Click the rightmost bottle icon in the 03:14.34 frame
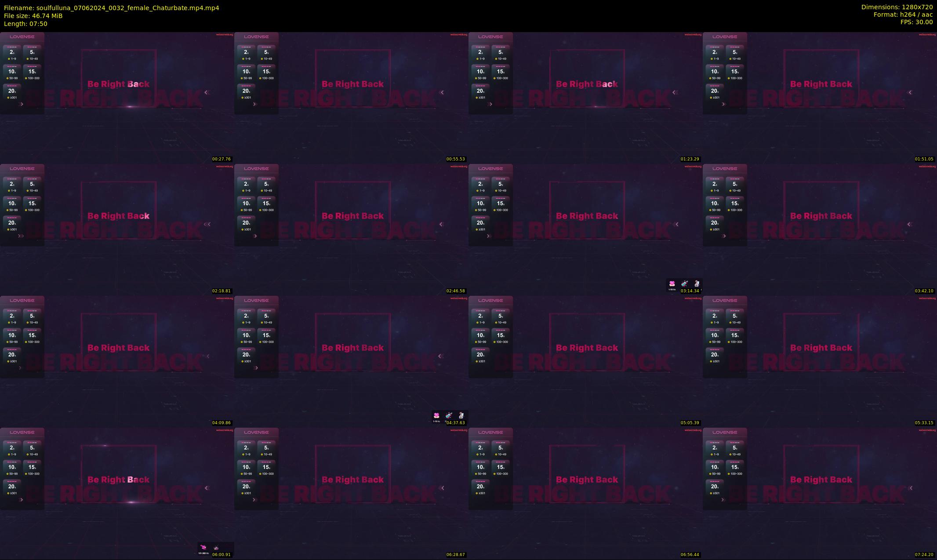937x560 pixels. click(697, 284)
